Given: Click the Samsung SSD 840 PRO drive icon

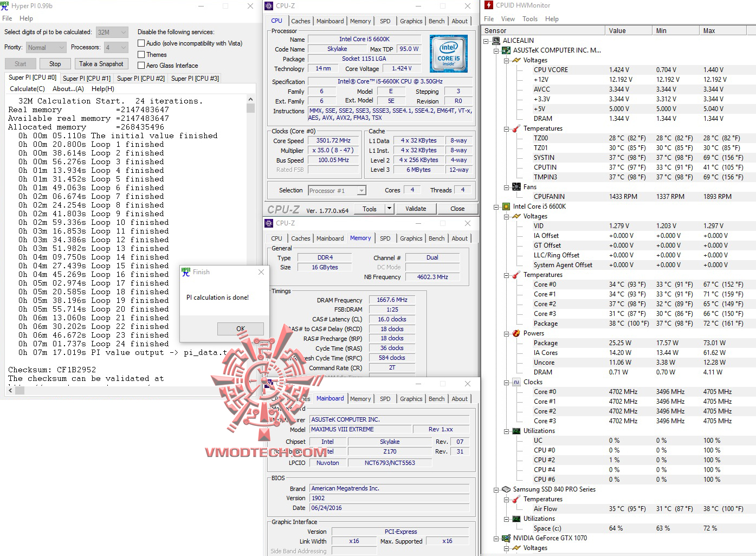Looking at the screenshot, I should click(506, 489).
